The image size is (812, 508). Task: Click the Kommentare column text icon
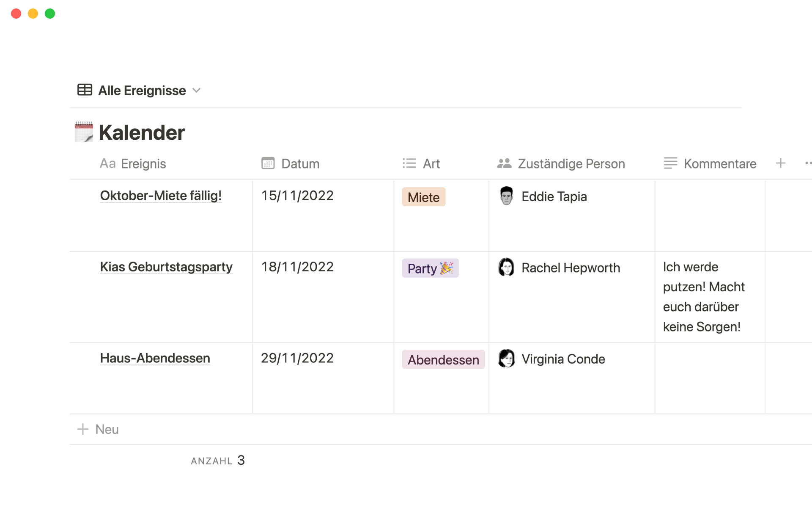(x=670, y=163)
